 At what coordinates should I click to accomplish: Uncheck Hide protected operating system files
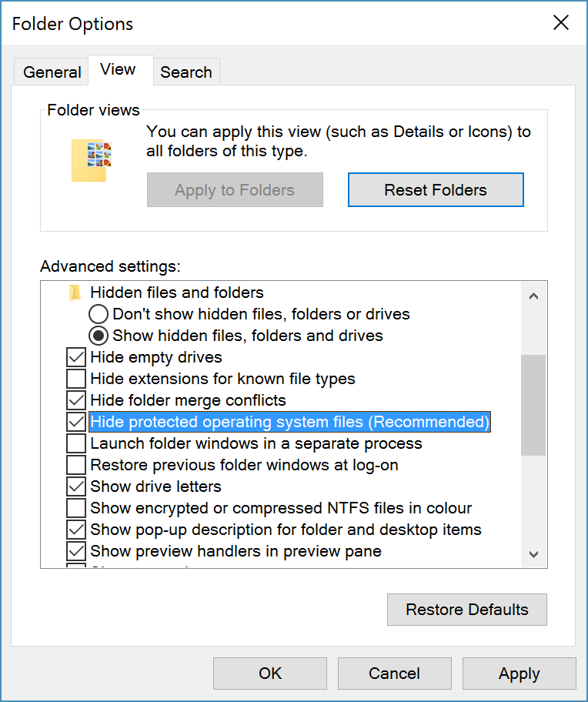click(x=76, y=422)
